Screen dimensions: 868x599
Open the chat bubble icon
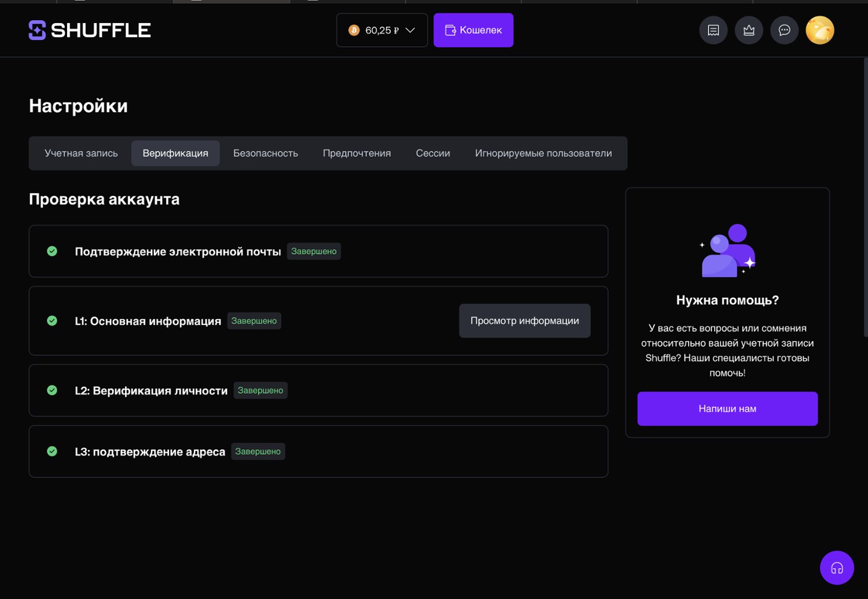point(784,30)
